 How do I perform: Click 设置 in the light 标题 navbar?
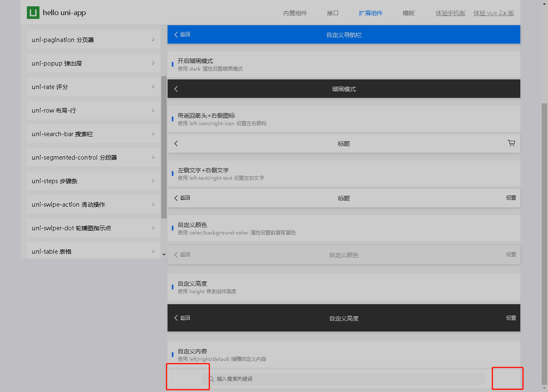(x=511, y=198)
